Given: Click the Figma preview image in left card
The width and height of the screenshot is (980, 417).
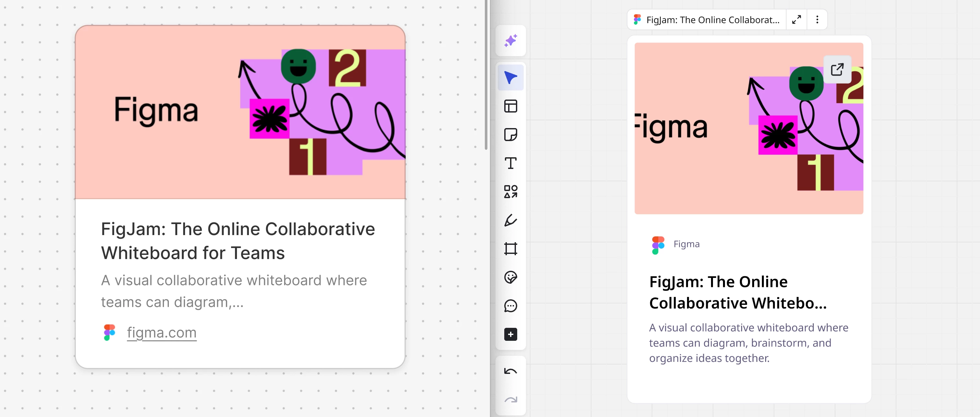Looking at the screenshot, I should click(240, 112).
